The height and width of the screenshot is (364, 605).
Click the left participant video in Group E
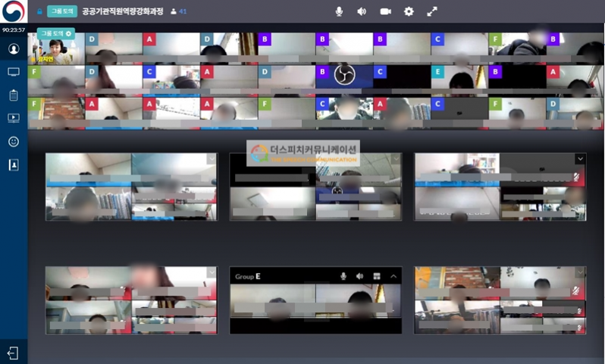click(x=273, y=302)
